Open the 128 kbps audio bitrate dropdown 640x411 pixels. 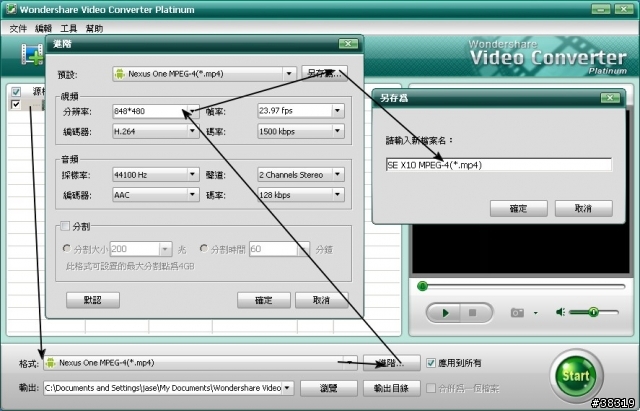(338, 195)
